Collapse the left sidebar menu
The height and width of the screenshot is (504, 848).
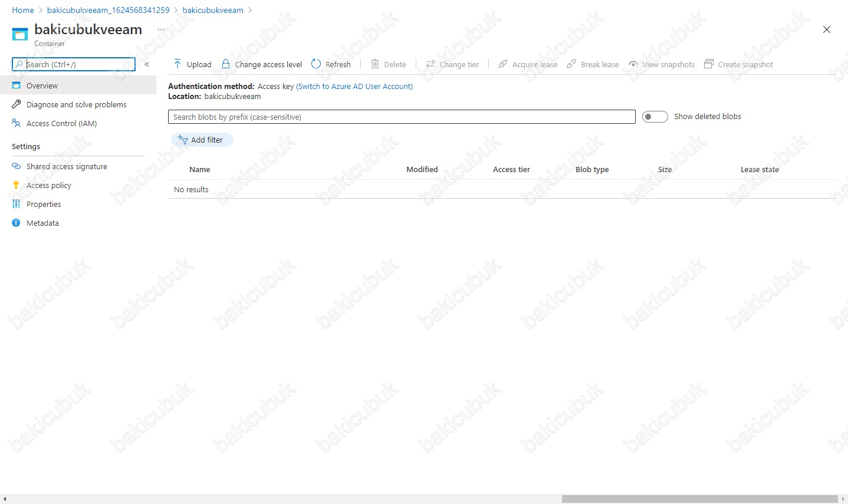coord(147,64)
